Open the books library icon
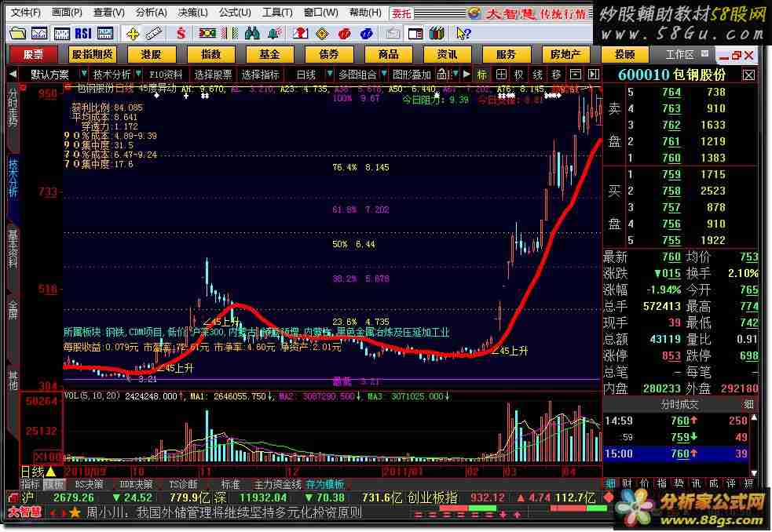This screenshot has height=532, width=772. tap(437, 33)
